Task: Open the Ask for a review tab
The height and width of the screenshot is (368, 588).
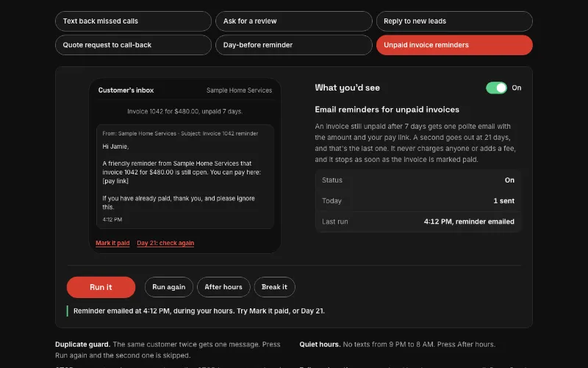Action: tap(293, 21)
